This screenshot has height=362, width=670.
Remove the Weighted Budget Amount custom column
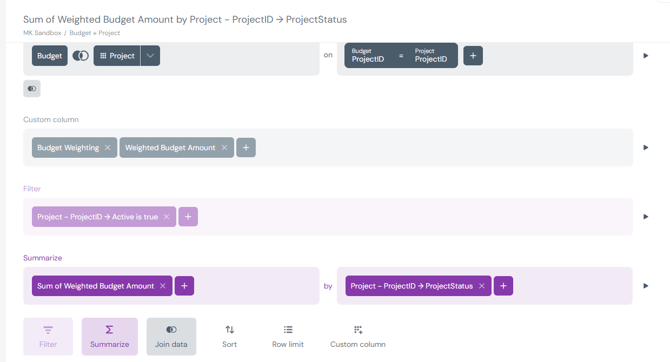point(224,147)
